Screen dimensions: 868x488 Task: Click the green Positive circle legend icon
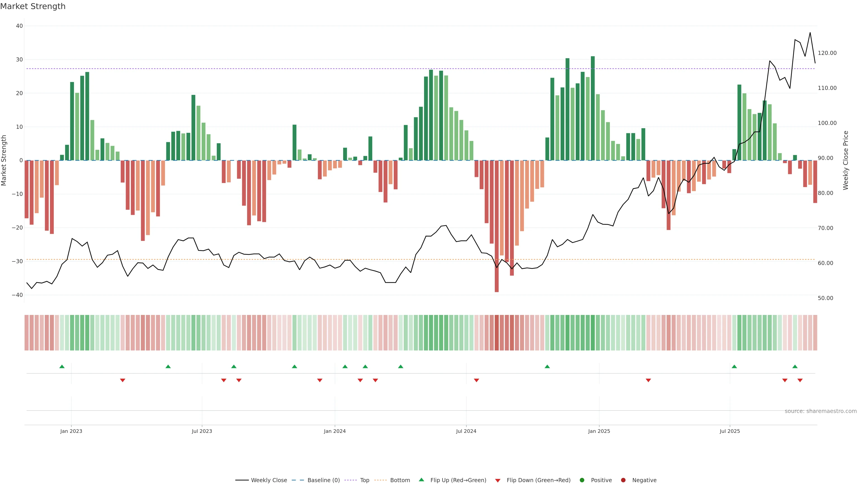point(582,480)
